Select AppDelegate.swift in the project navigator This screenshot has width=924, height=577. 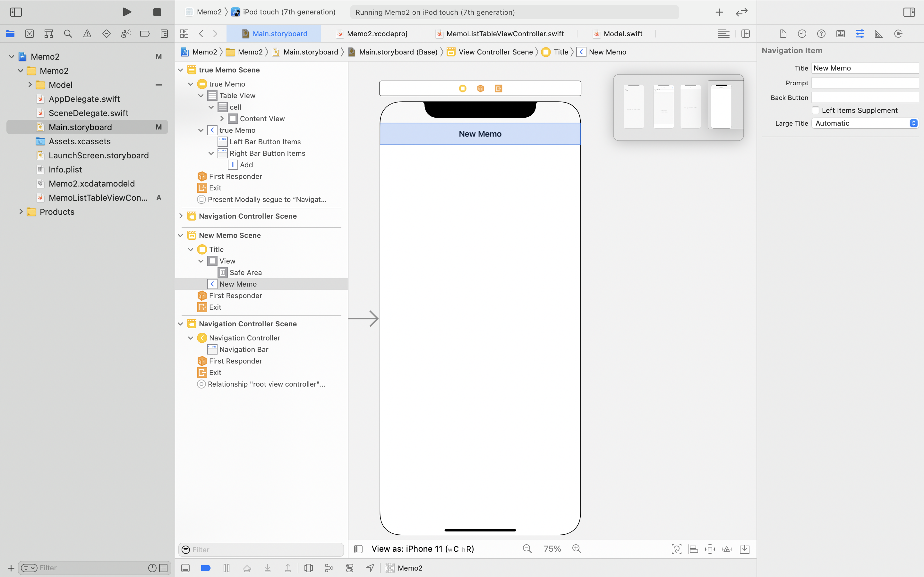pyautogui.click(x=84, y=99)
